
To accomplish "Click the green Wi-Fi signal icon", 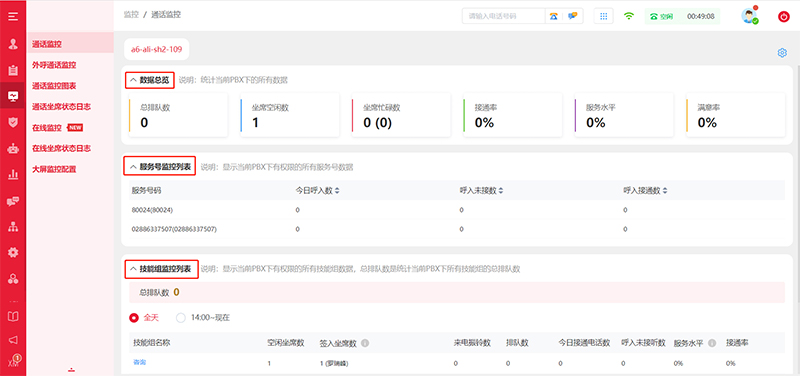I will (x=629, y=16).
